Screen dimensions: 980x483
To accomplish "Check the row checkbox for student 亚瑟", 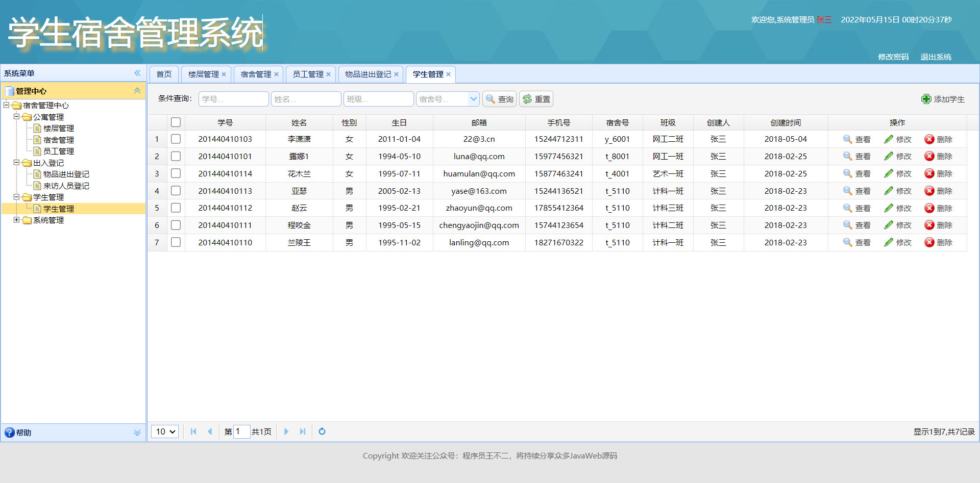I will click(x=176, y=190).
